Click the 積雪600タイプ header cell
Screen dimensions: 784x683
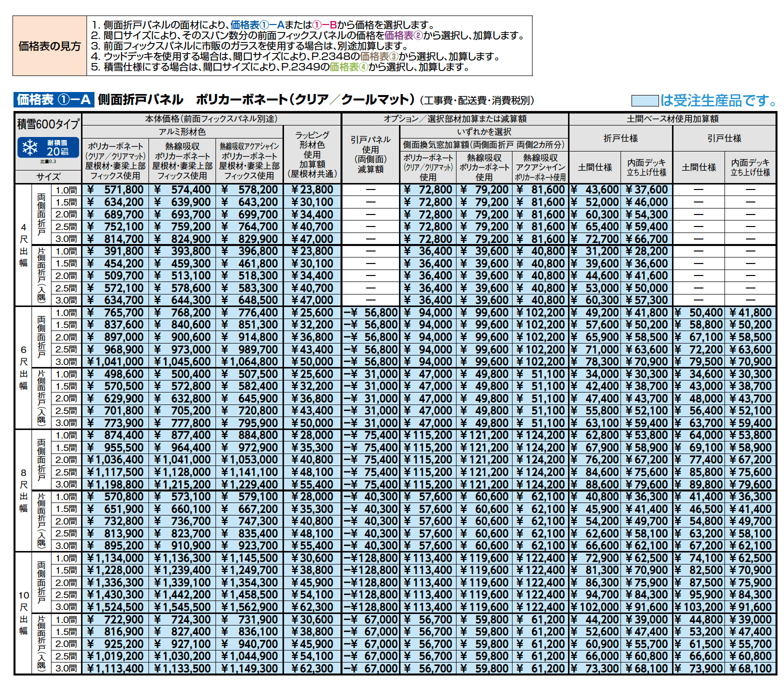pos(48,124)
